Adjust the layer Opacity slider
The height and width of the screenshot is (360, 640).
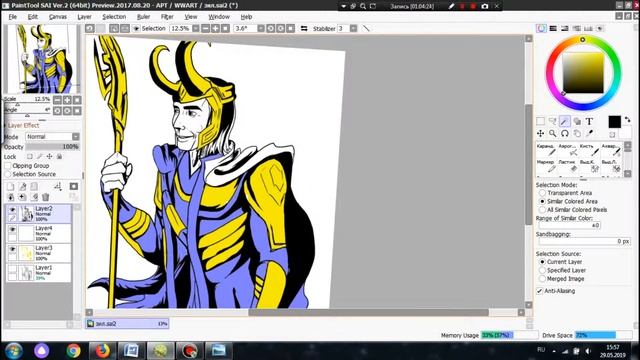[53, 147]
